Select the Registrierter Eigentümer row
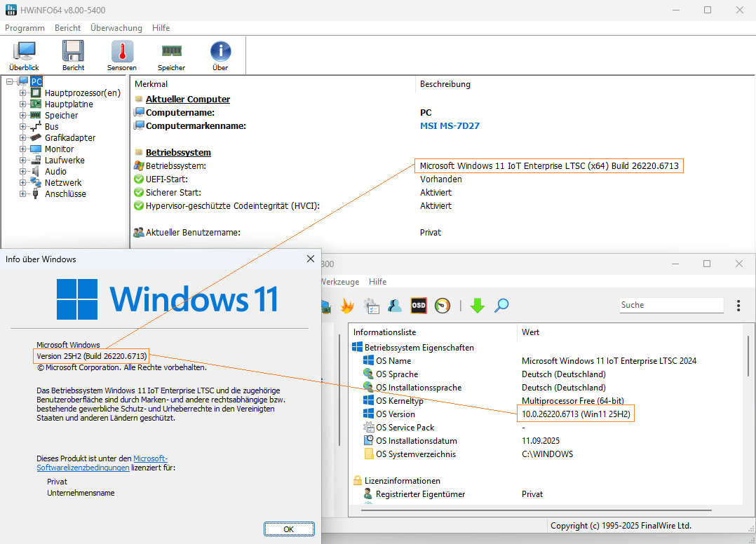This screenshot has height=544, width=756. [546, 494]
